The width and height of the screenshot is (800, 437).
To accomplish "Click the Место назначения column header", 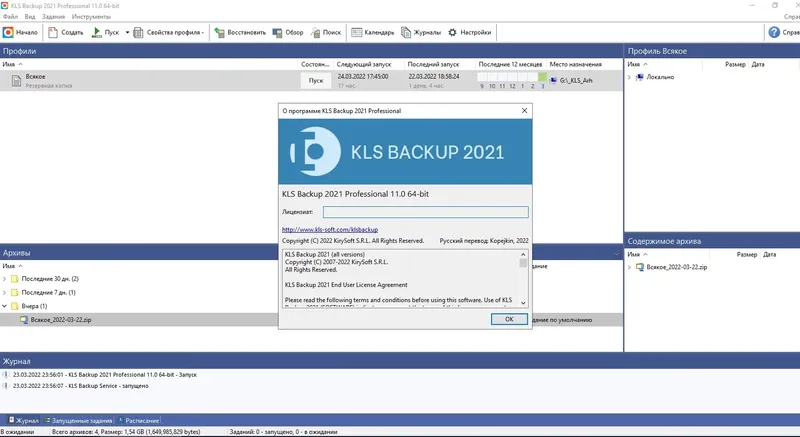I will pos(576,64).
